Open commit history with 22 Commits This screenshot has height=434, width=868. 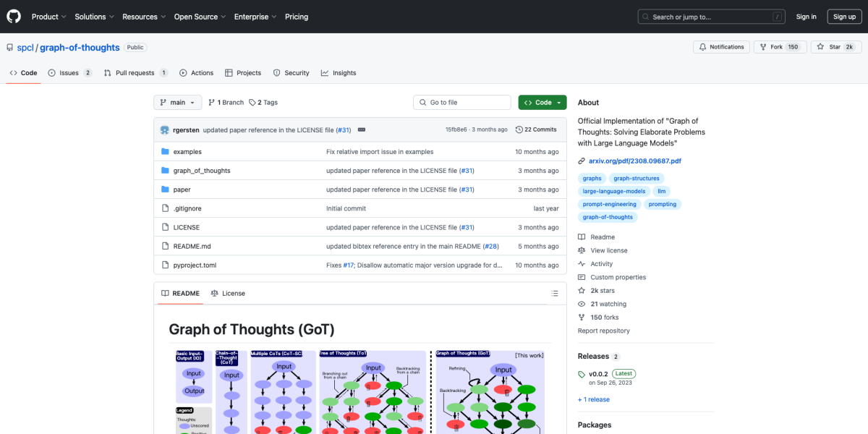coord(536,129)
